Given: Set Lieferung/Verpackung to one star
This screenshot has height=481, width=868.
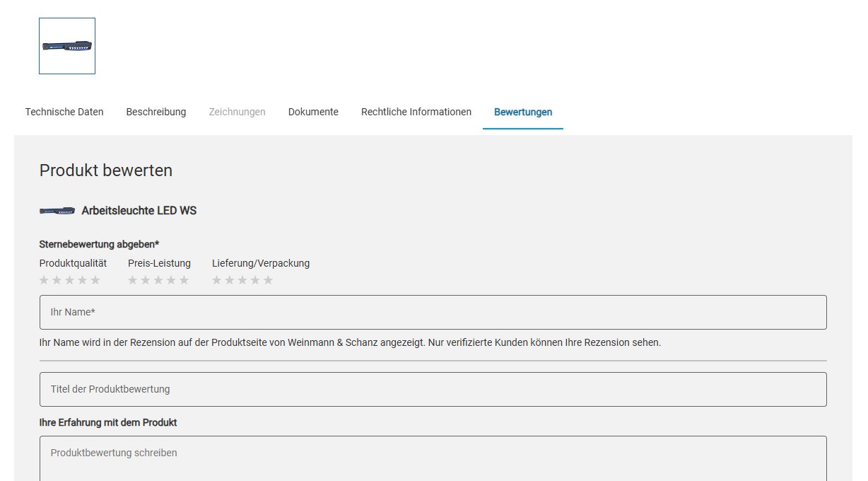Looking at the screenshot, I should point(217,280).
